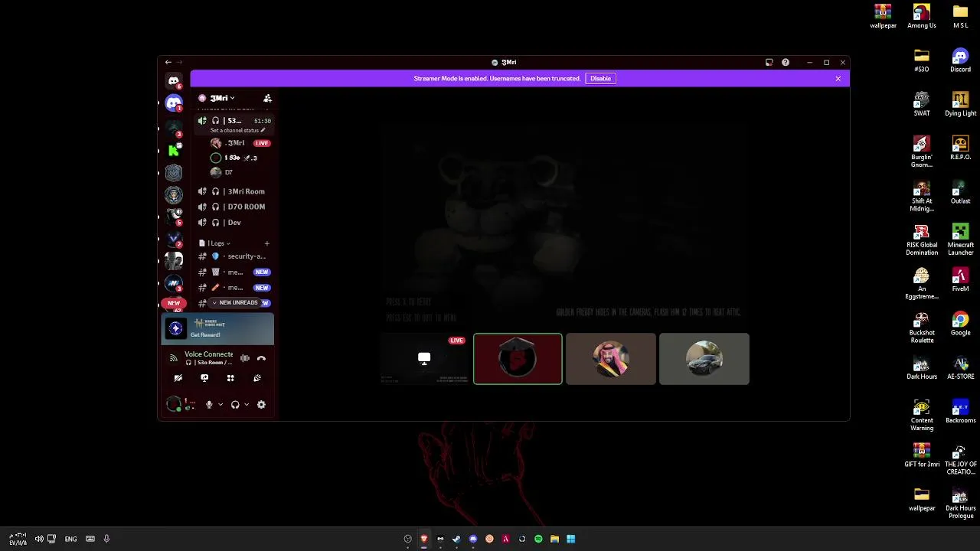This screenshot has width=980, height=551.
Task: Open user settings gear
Action: coord(261,405)
